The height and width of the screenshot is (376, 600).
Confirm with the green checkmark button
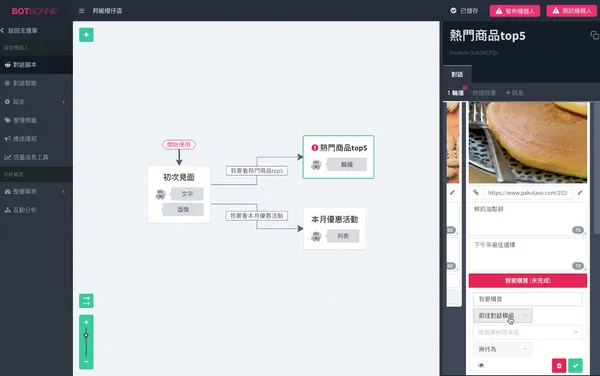(575, 365)
